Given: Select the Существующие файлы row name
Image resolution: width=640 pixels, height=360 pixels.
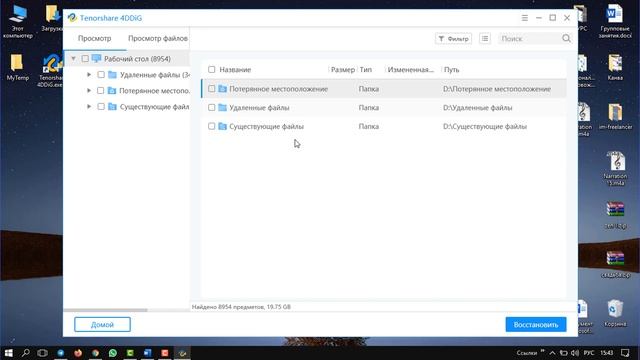Looking at the screenshot, I should point(267,127).
